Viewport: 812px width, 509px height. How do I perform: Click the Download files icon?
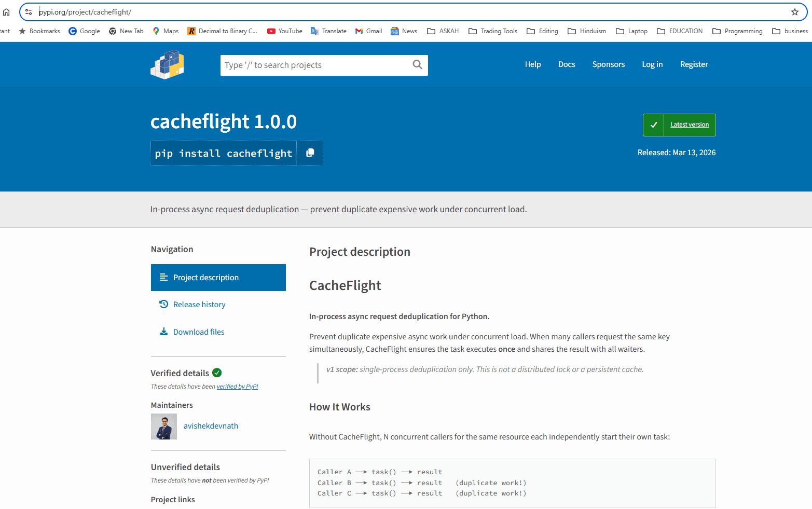coord(164,331)
